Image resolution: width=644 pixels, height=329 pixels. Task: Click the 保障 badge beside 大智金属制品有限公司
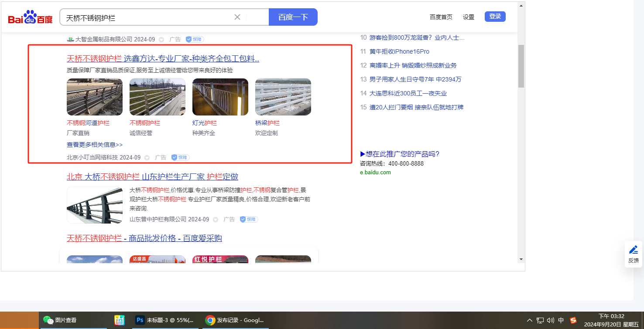click(195, 39)
